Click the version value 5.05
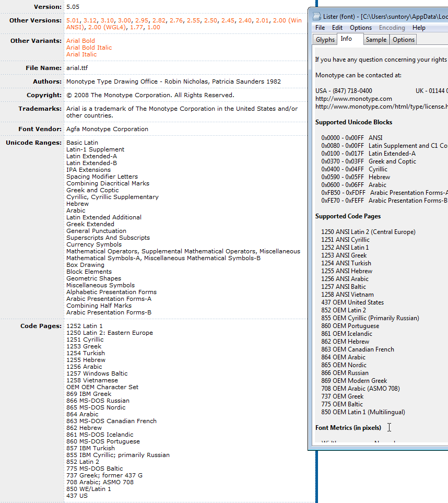The width and height of the screenshot is (448, 503). coord(73,7)
